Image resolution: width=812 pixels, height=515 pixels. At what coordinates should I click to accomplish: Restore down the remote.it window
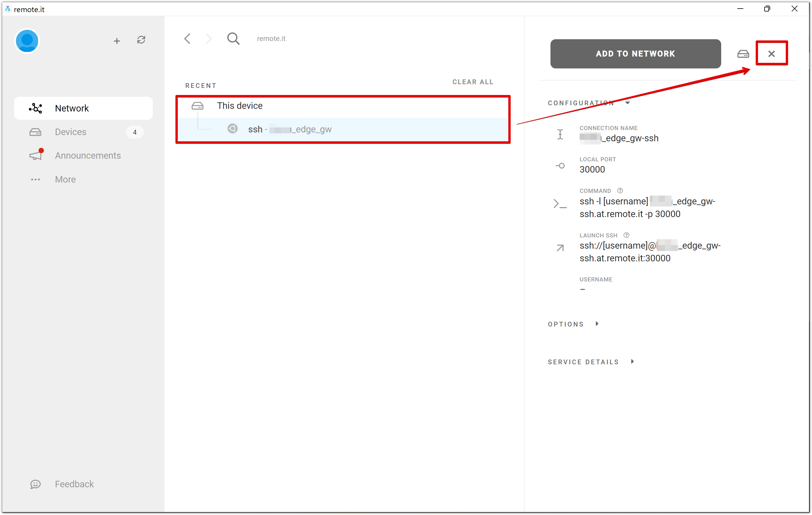click(767, 9)
